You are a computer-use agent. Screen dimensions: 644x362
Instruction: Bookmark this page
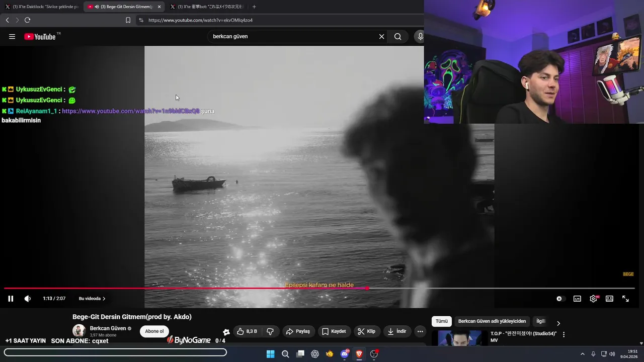point(128,20)
